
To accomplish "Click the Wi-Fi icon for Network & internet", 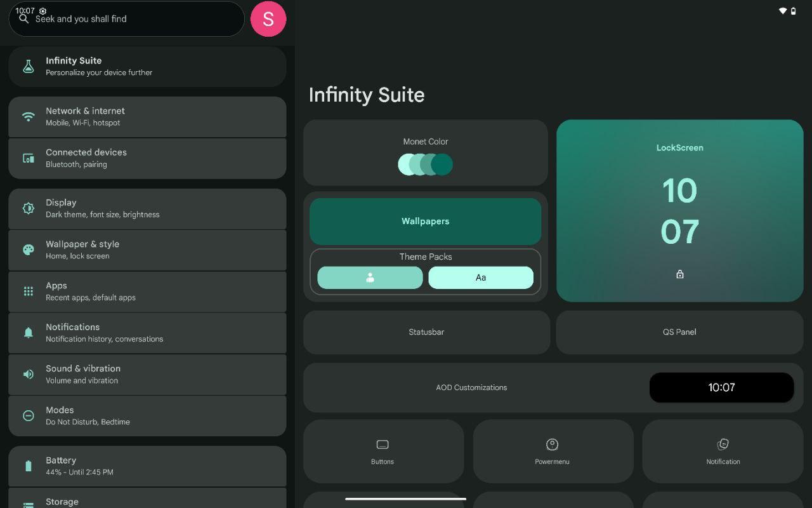I will [x=28, y=117].
